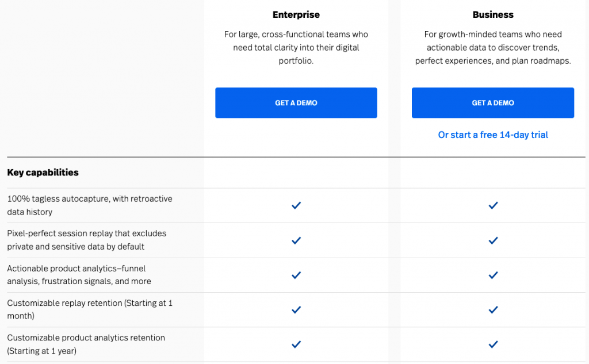Click Enterprise checkmark for session replay
Viewport: 589px width, 364px height.
click(x=296, y=240)
